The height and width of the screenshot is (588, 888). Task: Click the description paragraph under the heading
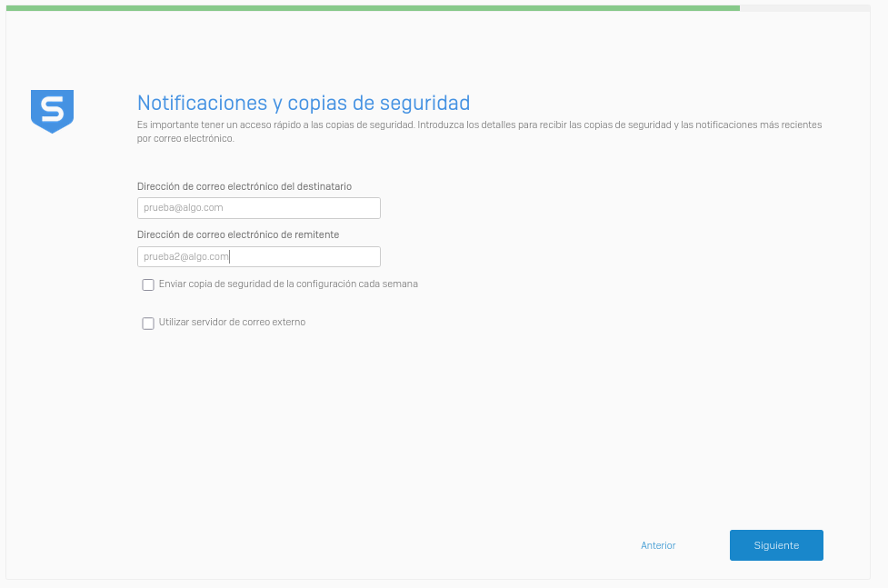tap(479, 131)
